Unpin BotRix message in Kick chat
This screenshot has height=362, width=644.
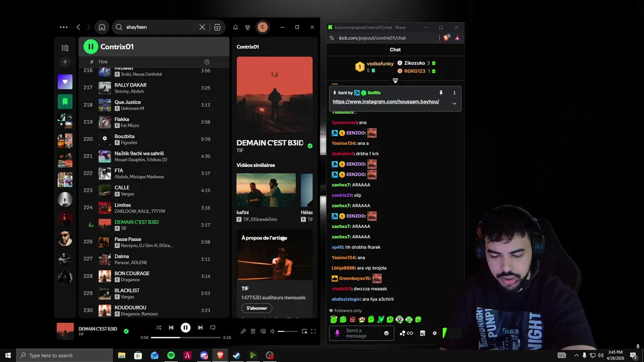[x=441, y=93]
